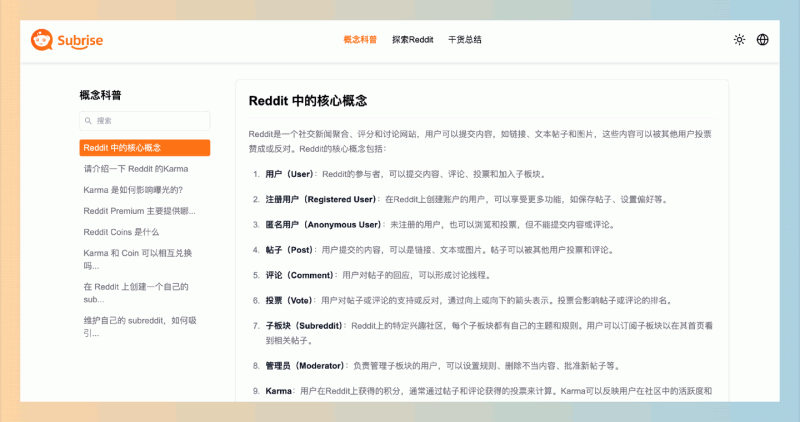This screenshot has height=422, width=800.
Task: Click the Subrise logo icon
Action: coord(42,40)
